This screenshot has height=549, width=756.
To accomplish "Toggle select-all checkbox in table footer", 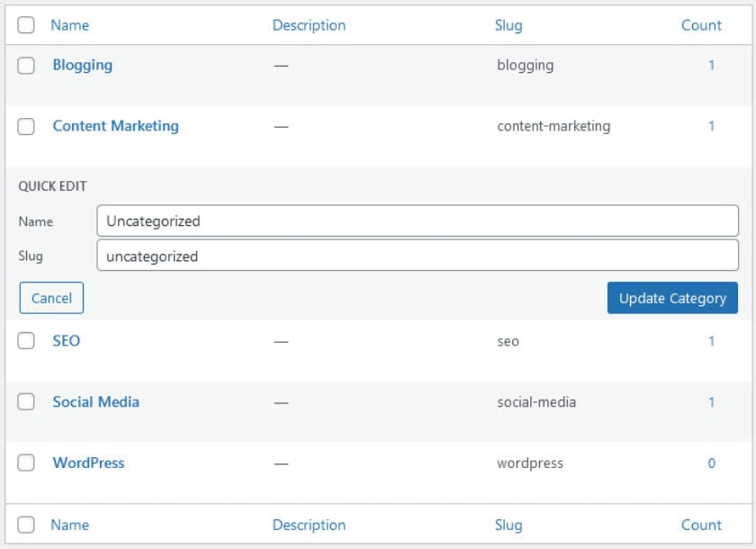I will 26,525.
